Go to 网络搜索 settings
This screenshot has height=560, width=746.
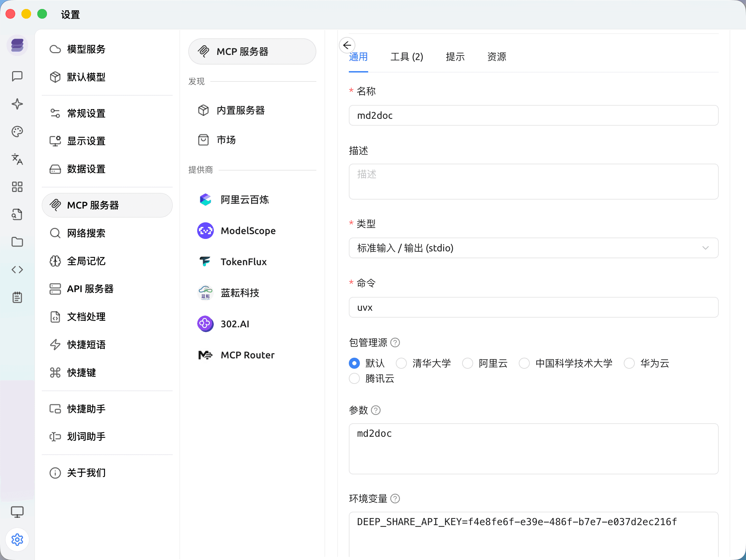(x=86, y=233)
